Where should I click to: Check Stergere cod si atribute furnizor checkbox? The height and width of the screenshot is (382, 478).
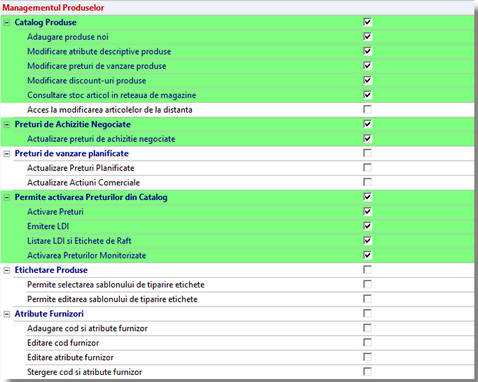367,372
